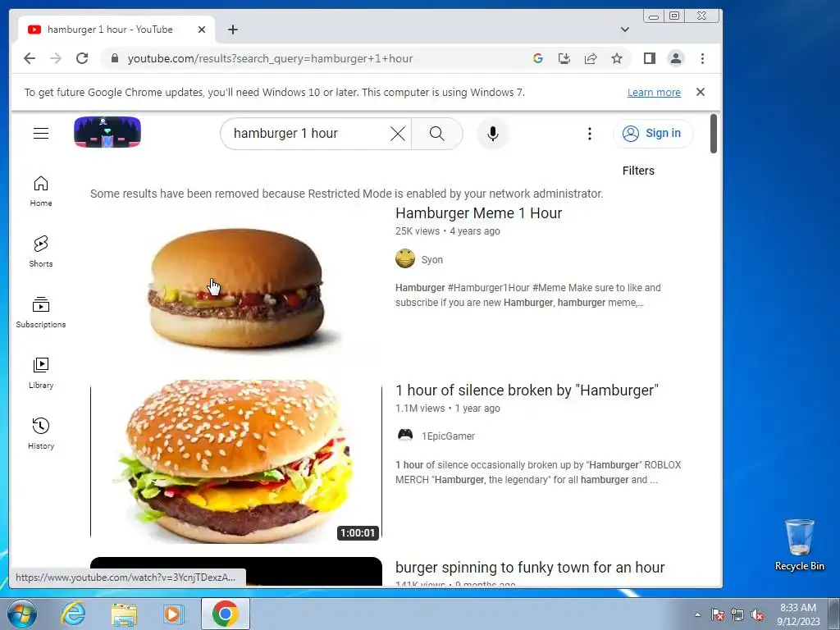Image resolution: width=840 pixels, height=630 pixels.
Task: View site information via the padlock icon
Action: [114, 58]
